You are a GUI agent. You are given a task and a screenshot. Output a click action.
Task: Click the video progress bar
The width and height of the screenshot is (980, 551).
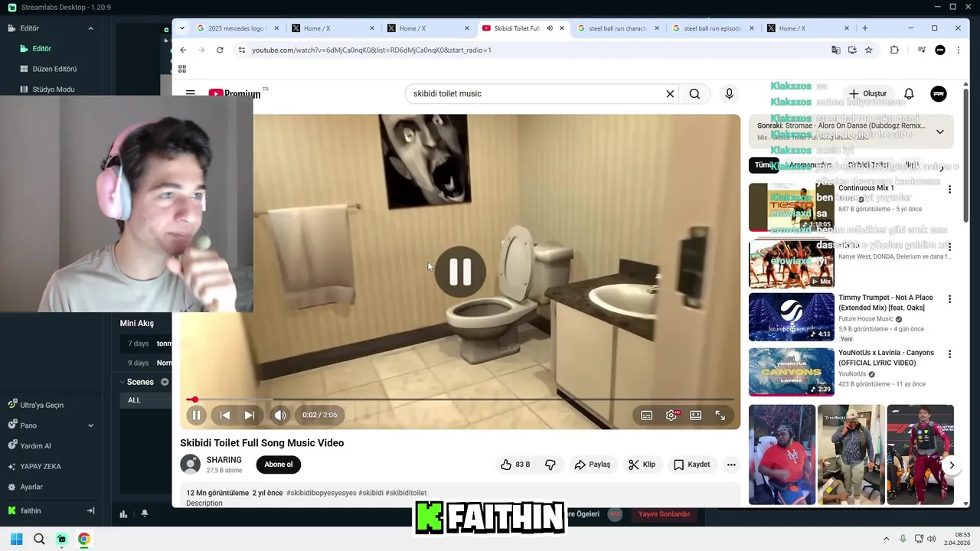[460, 399]
